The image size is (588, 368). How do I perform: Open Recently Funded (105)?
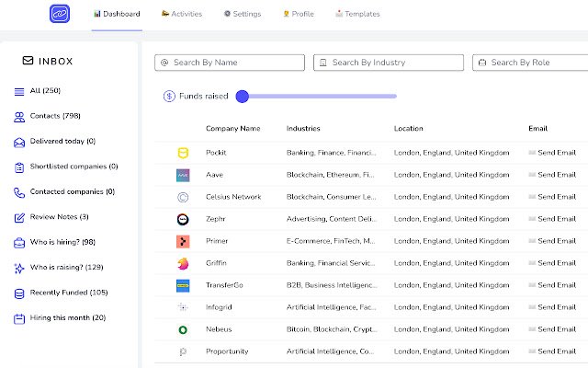click(69, 293)
